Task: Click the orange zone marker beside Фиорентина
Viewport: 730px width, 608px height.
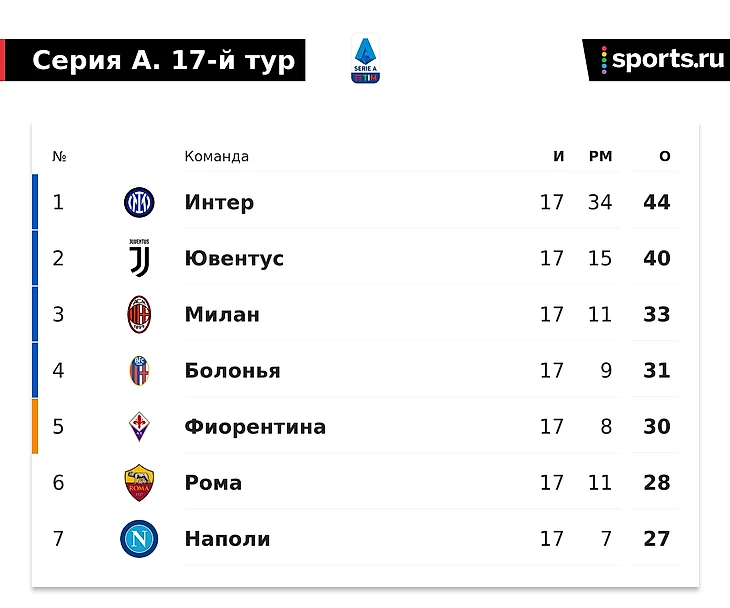Action: coord(35,427)
